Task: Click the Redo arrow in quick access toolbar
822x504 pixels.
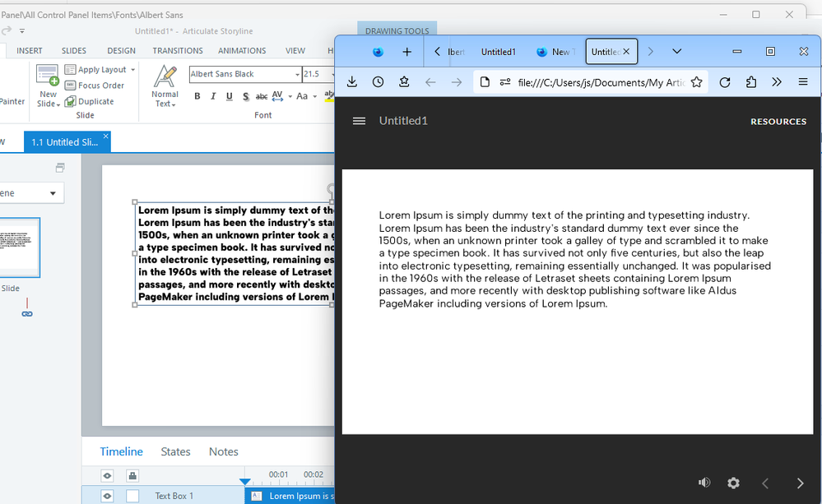Action: click(7, 31)
